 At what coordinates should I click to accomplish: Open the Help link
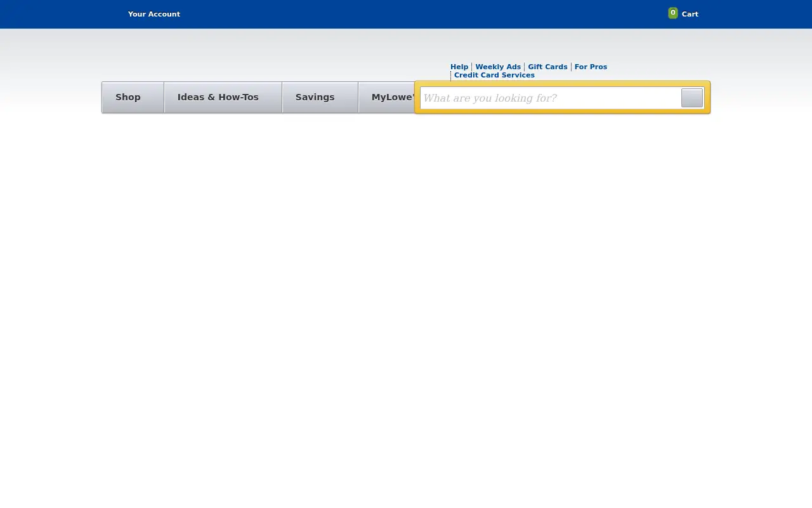[x=459, y=67]
